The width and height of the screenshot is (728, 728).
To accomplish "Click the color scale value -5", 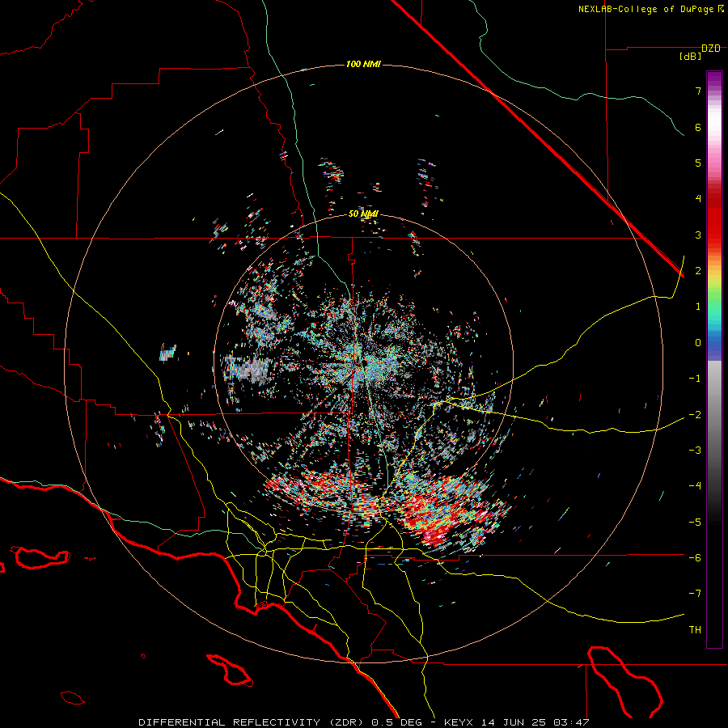I will click(x=695, y=522).
